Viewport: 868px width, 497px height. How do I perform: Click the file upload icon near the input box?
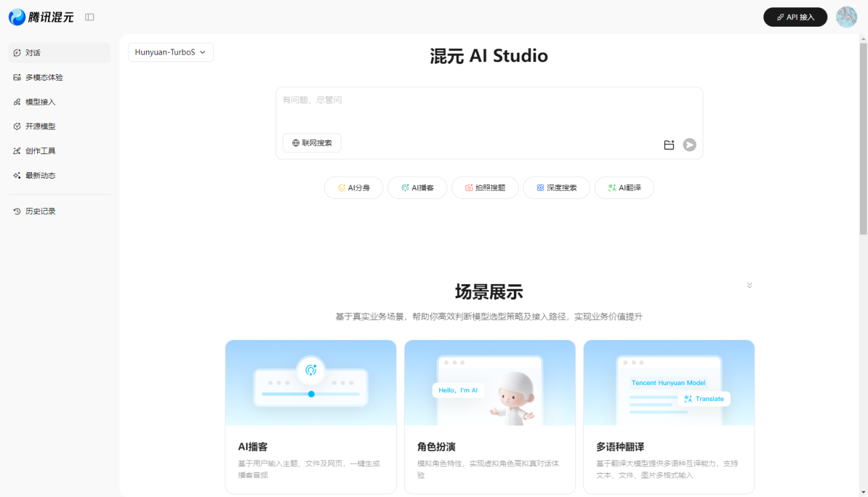coord(669,144)
